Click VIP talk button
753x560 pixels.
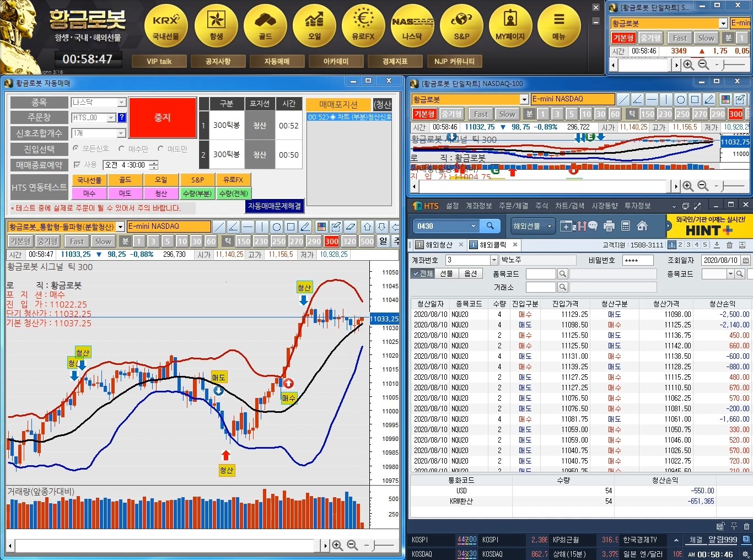pyautogui.click(x=159, y=61)
